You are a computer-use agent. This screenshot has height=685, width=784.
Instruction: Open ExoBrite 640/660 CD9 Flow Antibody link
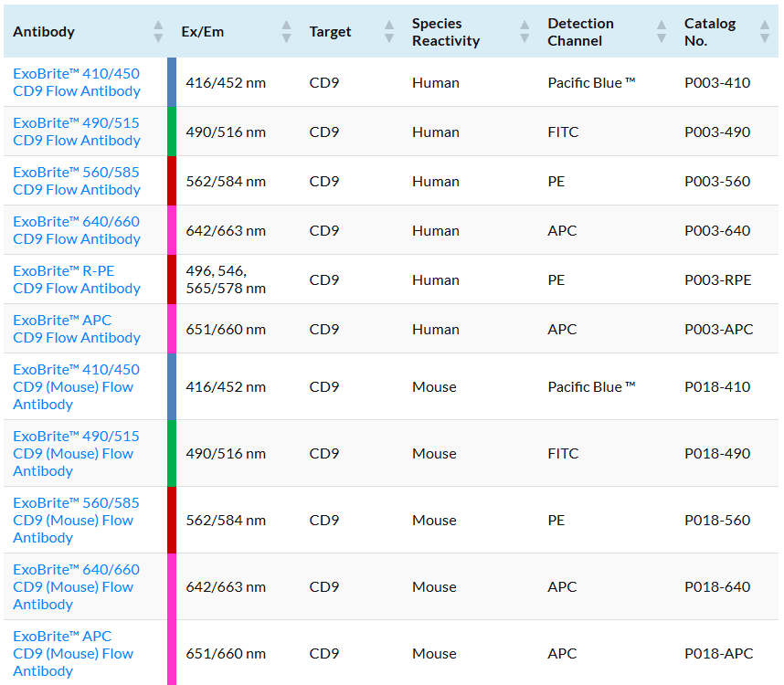click(77, 230)
